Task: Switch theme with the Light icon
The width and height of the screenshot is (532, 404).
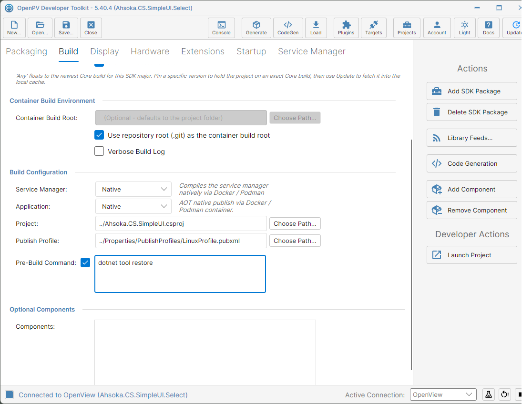Action: tap(465, 28)
